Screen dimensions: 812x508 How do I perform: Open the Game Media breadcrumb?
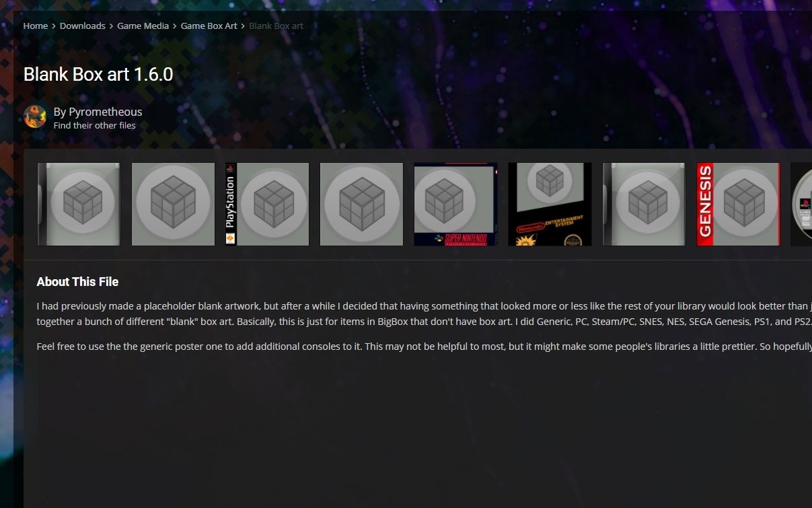[143, 26]
